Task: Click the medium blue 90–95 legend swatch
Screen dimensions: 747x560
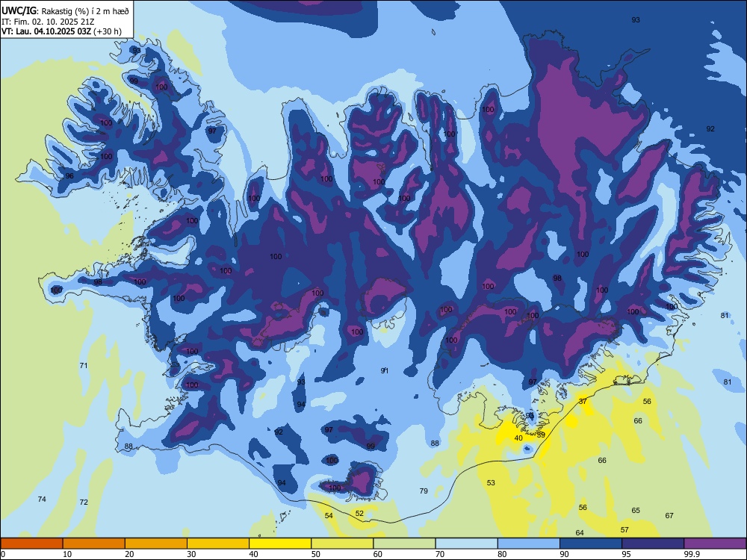Action: tap(591, 544)
